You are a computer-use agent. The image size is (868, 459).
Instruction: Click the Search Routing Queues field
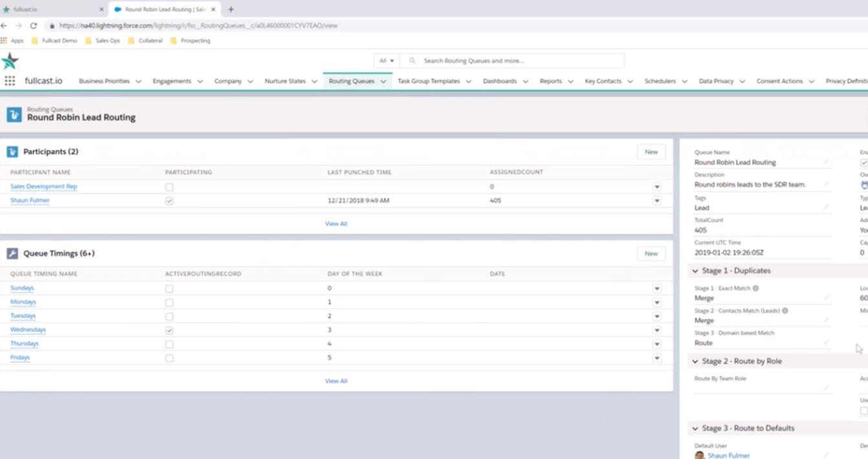tap(517, 61)
